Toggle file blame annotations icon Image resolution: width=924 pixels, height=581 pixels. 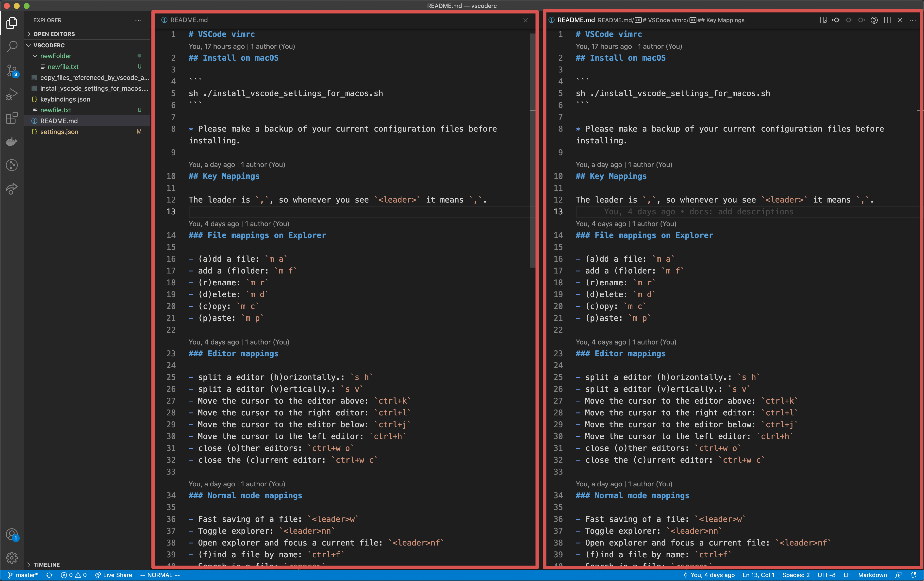tap(874, 20)
